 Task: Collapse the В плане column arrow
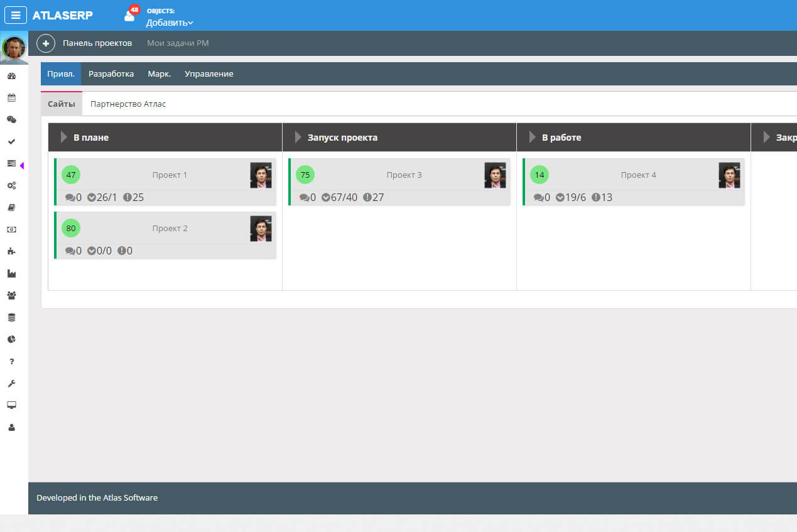click(63, 137)
